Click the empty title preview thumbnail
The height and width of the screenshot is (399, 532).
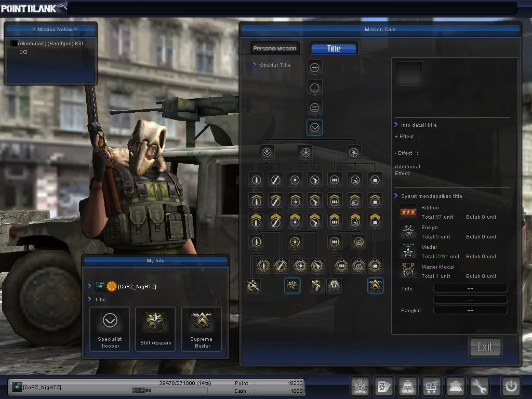point(409,73)
